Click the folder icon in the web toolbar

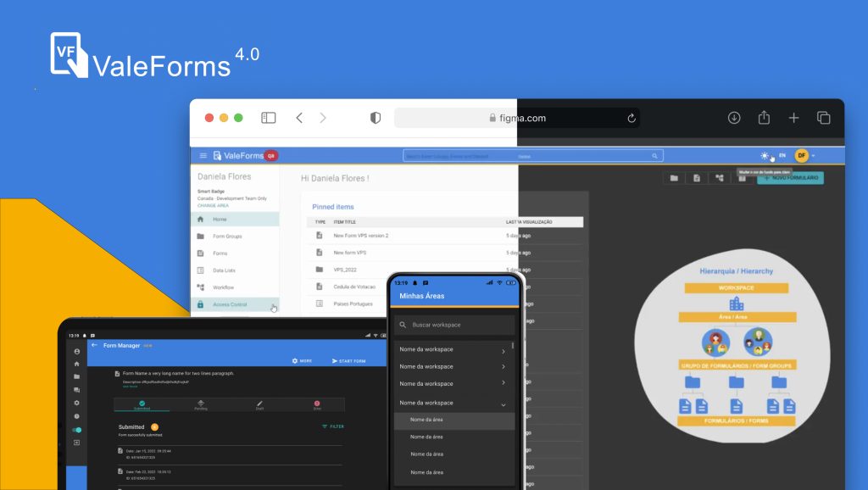[674, 178]
